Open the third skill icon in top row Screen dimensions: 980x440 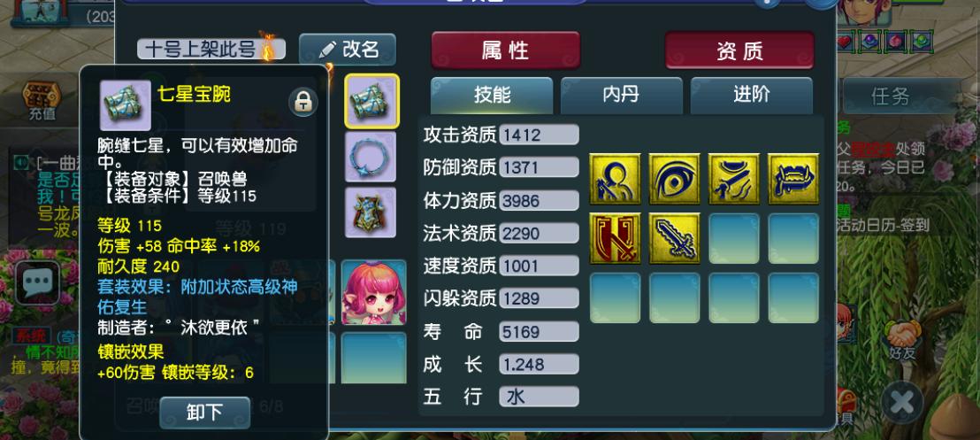pyautogui.click(x=734, y=179)
